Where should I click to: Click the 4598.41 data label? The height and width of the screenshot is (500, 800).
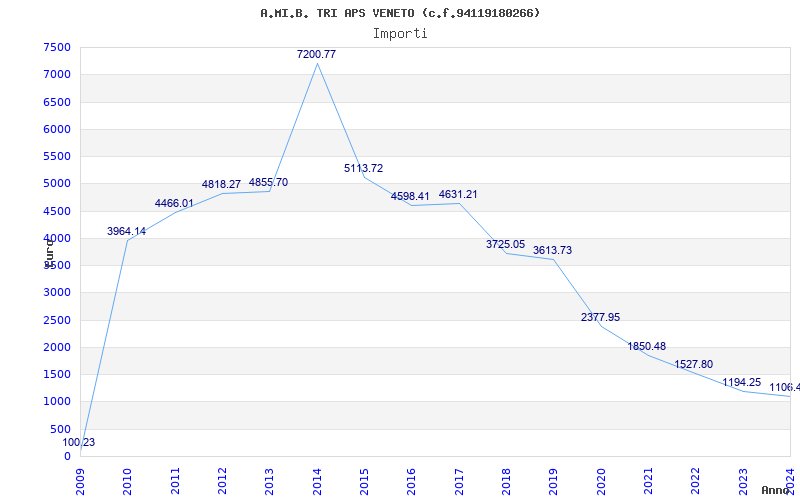[x=410, y=196]
